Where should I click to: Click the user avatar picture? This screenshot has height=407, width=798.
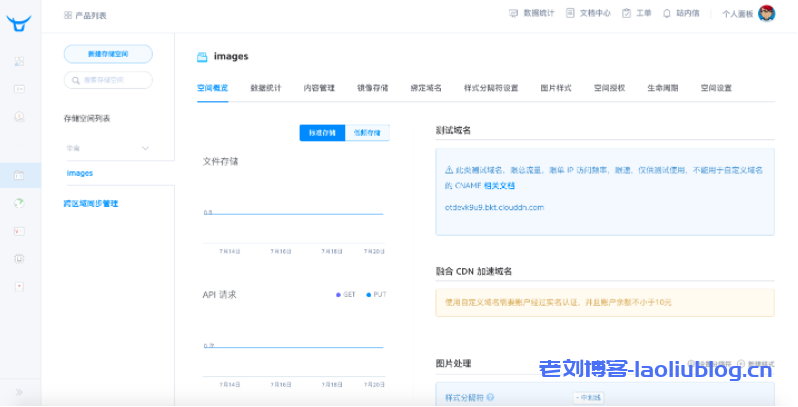766,14
